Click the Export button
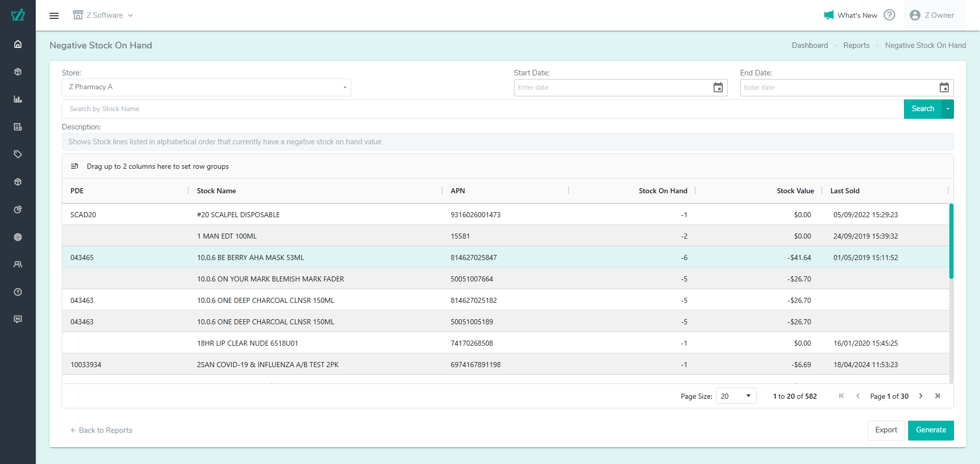Image resolution: width=980 pixels, height=464 pixels. click(886, 430)
